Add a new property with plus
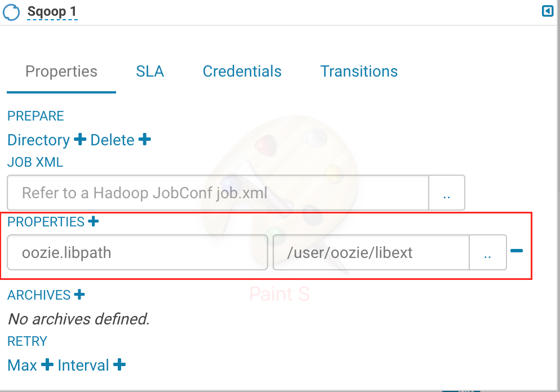The width and height of the screenshot is (560, 392). point(94,221)
